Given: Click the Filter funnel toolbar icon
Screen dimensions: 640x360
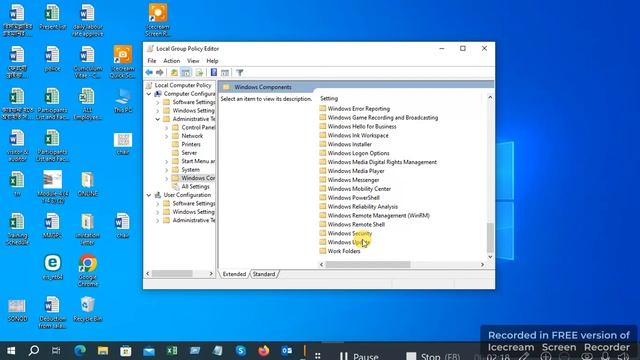Looking at the screenshot, I should [x=240, y=73].
